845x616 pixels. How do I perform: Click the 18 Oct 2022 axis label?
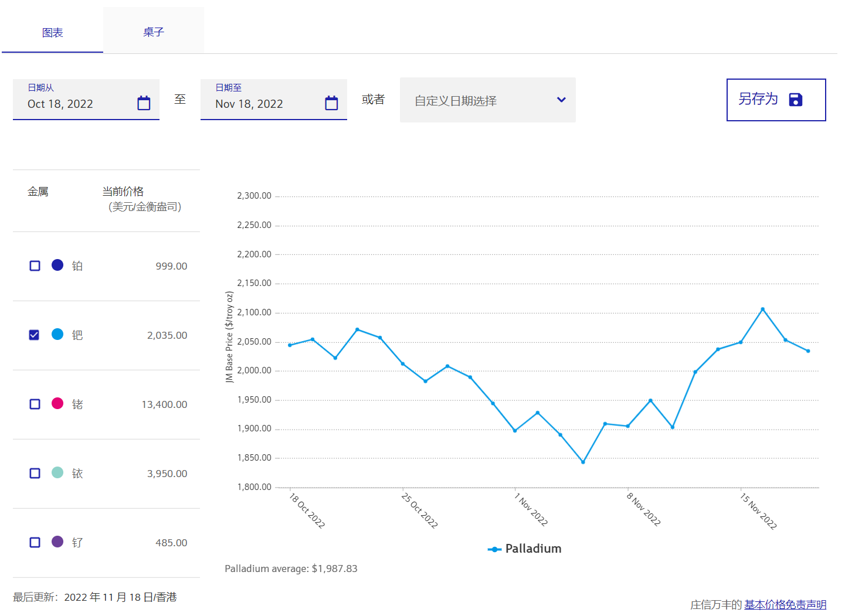[x=307, y=510]
